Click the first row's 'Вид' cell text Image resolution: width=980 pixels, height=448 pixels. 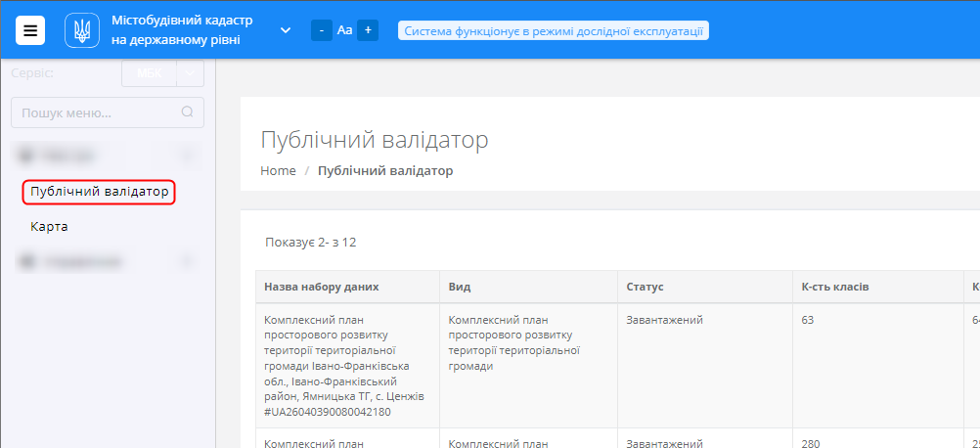(513, 343)
